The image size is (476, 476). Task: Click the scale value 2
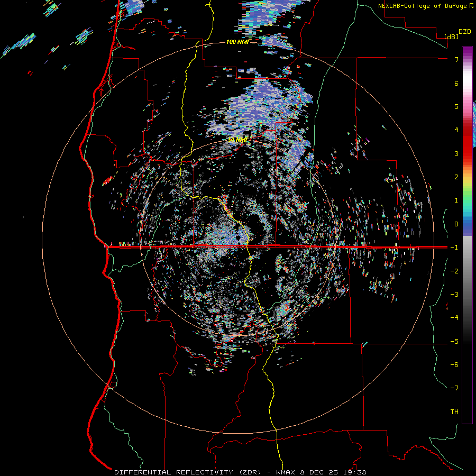[x=456, y=177]
